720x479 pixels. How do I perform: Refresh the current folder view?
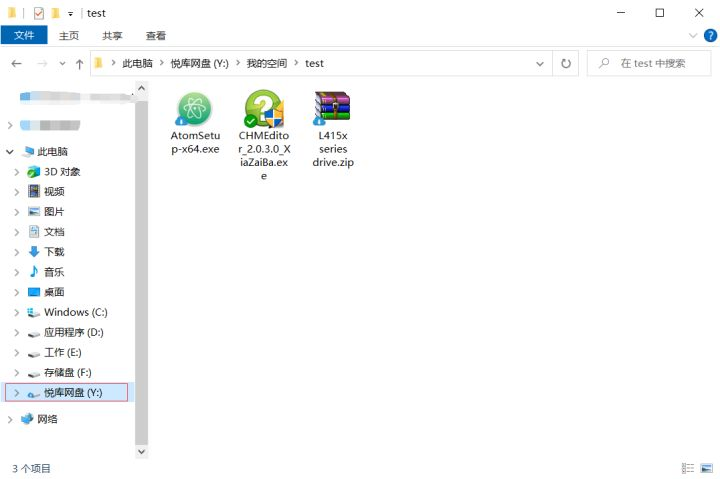pyautogui.click(x=566, y=63)
